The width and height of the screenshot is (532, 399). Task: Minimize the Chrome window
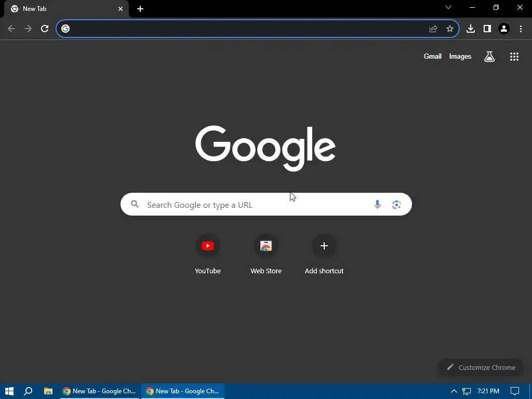click(472, 7)
